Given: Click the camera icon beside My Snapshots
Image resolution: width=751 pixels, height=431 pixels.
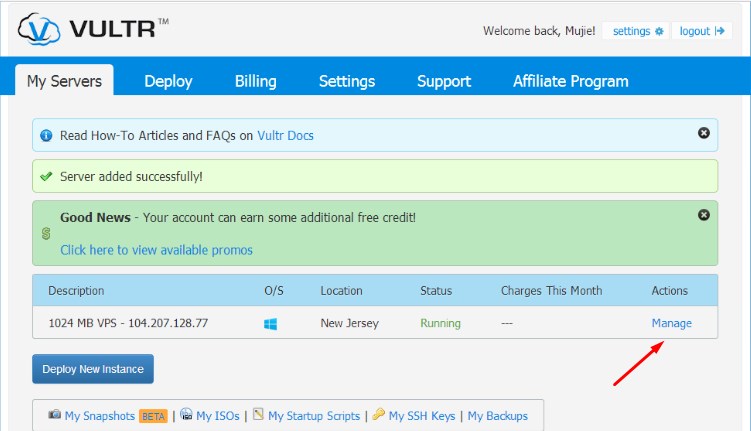Looking at the screenshot, I should pyautogui.click(x=55, y=414).
